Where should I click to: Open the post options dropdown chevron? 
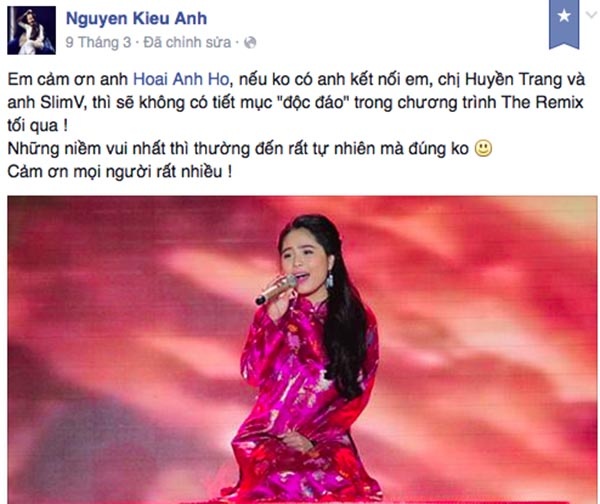(x=592, y=15)
